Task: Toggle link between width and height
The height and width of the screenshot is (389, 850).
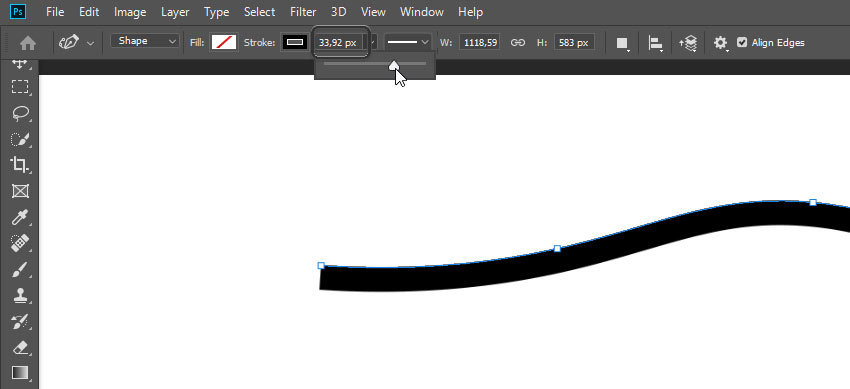Action: [518, 42]
